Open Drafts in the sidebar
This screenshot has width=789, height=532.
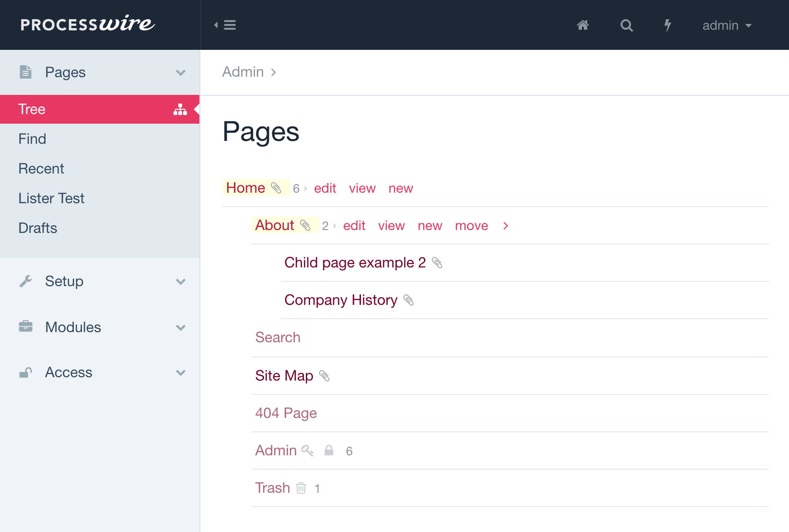[38, 228]
